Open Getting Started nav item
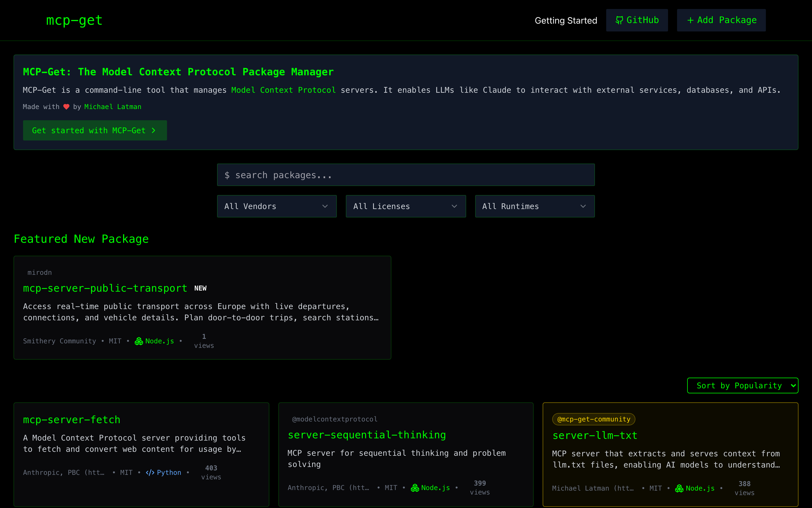Viewport: 812px width, 508px height. click(x=565, y=21)
